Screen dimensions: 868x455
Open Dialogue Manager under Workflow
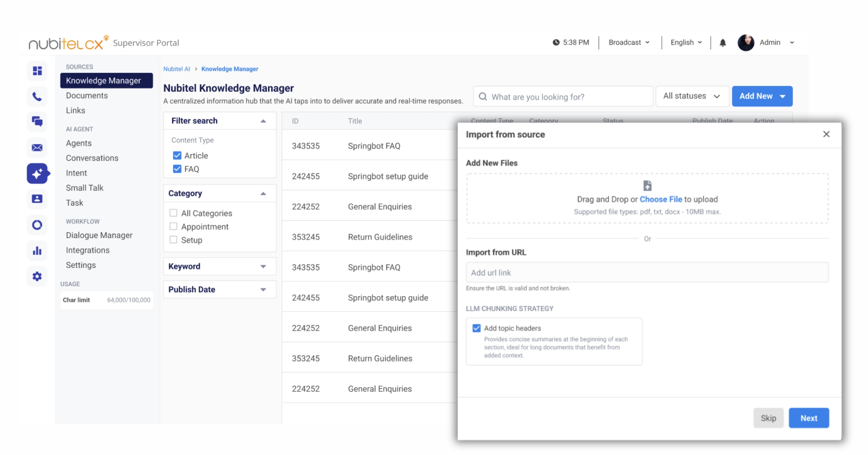coord(99,235)
